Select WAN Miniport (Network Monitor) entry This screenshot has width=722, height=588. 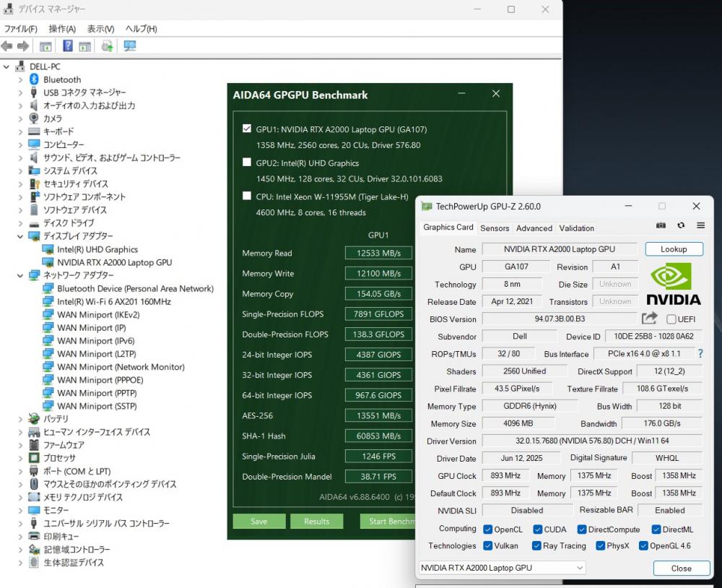(x=121, y=367)
